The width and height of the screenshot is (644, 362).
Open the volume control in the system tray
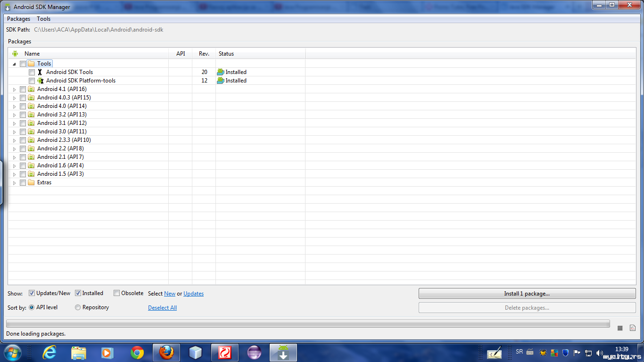click(x=600, y=353)
